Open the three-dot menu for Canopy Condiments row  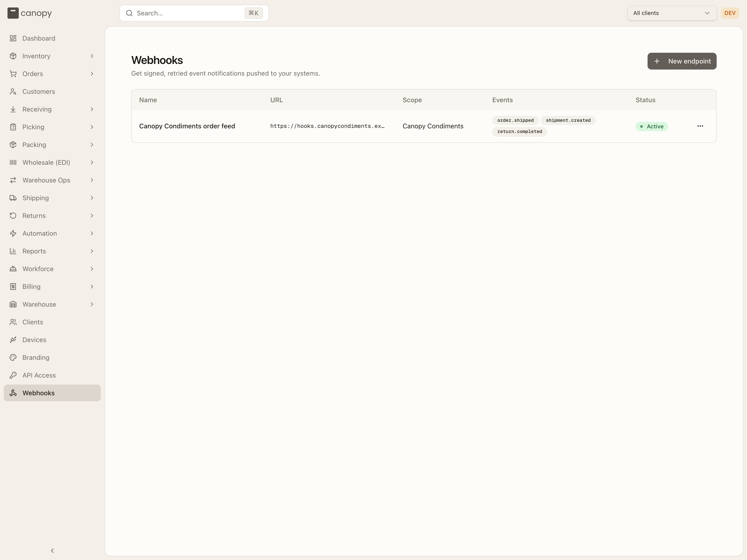[x=700, y=126]
